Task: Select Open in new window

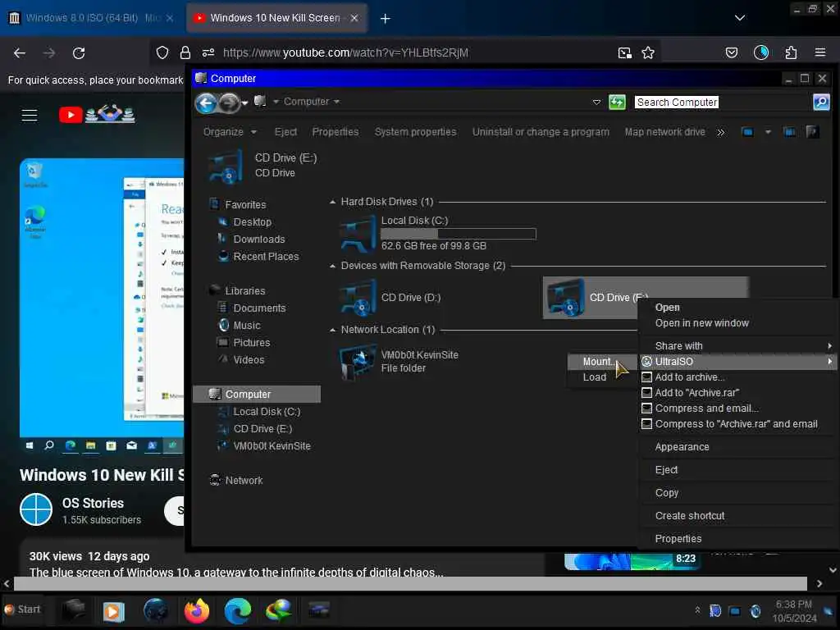Action: pos(702,323)
